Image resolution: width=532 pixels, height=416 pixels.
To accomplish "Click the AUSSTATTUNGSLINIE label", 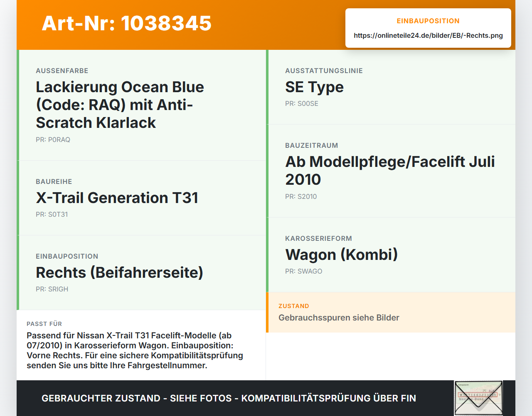I will [x=324, y=71].
